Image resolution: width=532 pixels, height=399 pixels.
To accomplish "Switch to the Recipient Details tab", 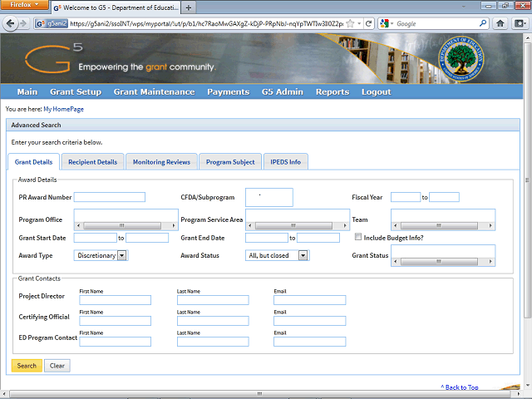I will click(92, 162).
